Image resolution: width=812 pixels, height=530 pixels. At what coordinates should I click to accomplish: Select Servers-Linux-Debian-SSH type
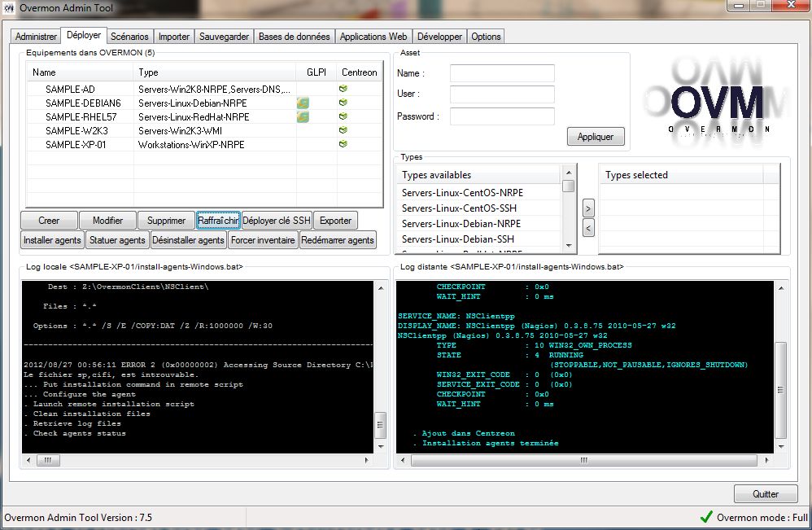(479, 239)
